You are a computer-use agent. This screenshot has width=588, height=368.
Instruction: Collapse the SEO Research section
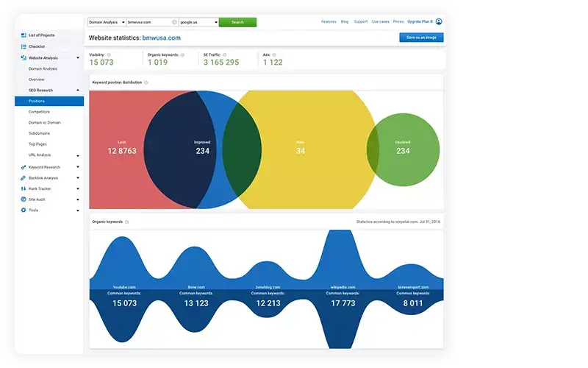click(x=78, y=90)
